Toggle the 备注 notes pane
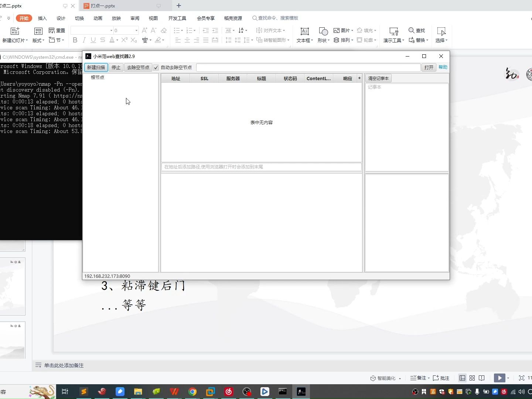This screenshot has height=399, width=532. 418,378
